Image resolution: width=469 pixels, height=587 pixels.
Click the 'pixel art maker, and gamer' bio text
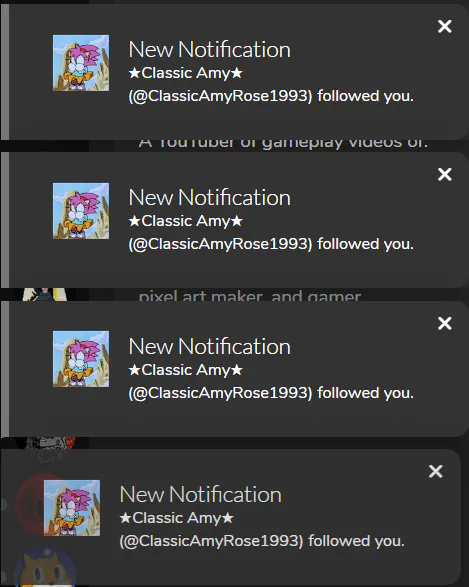(250, 296)
